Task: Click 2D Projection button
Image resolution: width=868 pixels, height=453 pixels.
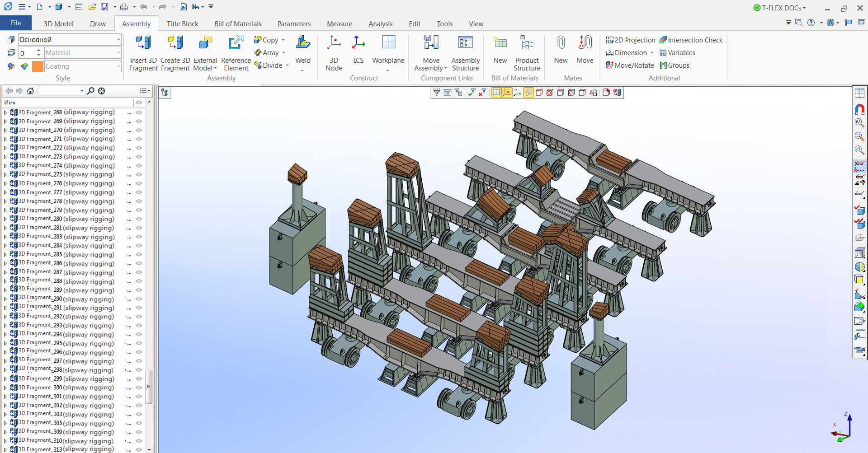Action: [630, 40]
